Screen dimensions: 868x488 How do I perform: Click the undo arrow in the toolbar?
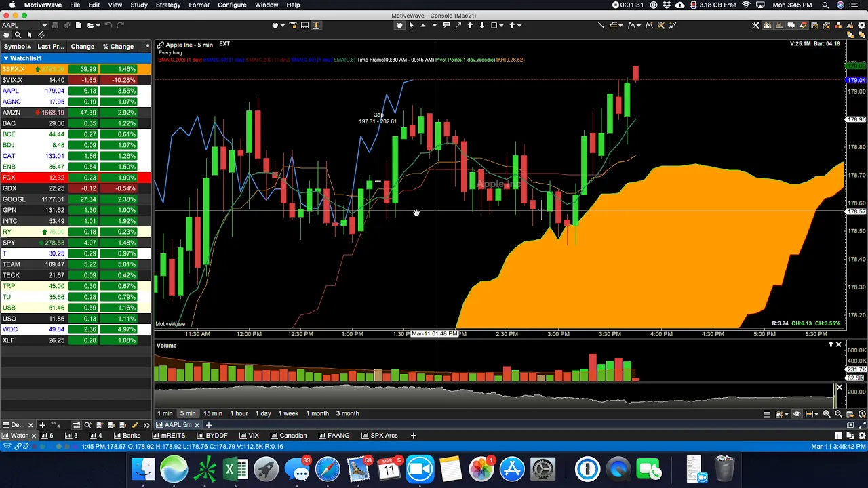pos(108,25)
